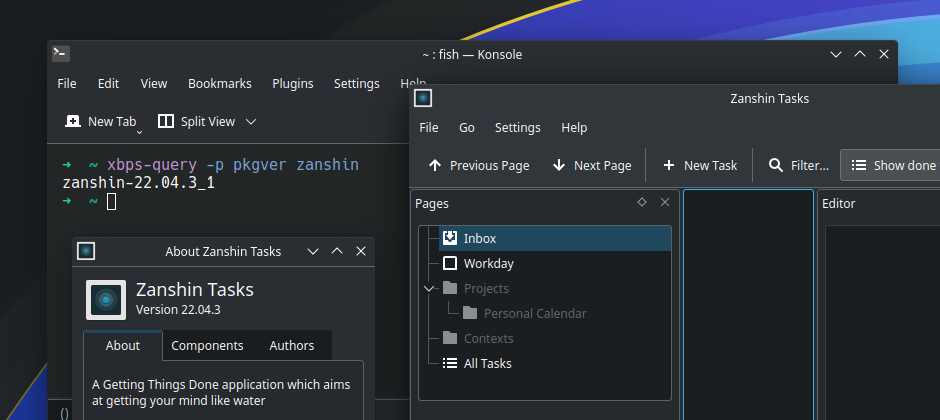Click the empty task list area
This screenshot has height=420, width=940.
(x=748, y=304)
